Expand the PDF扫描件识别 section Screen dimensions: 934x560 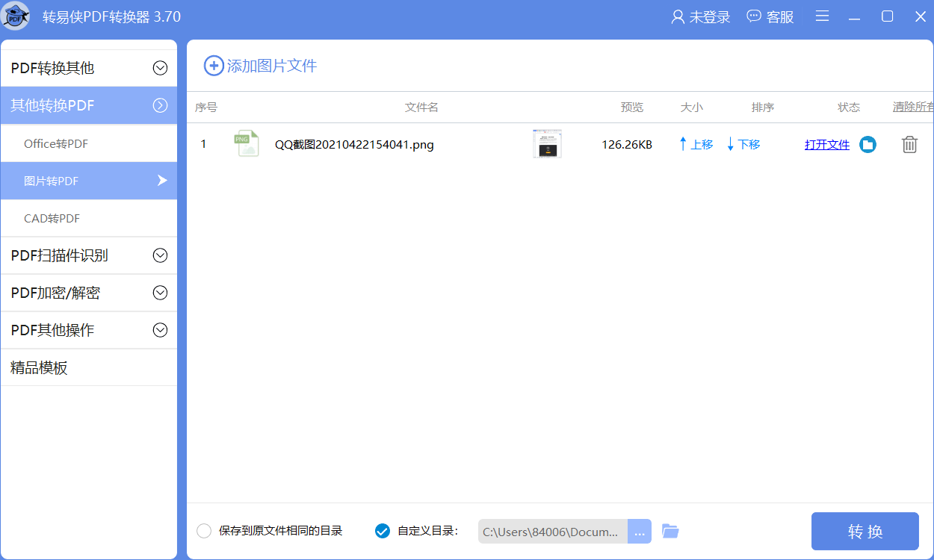[x=89, y=255]
